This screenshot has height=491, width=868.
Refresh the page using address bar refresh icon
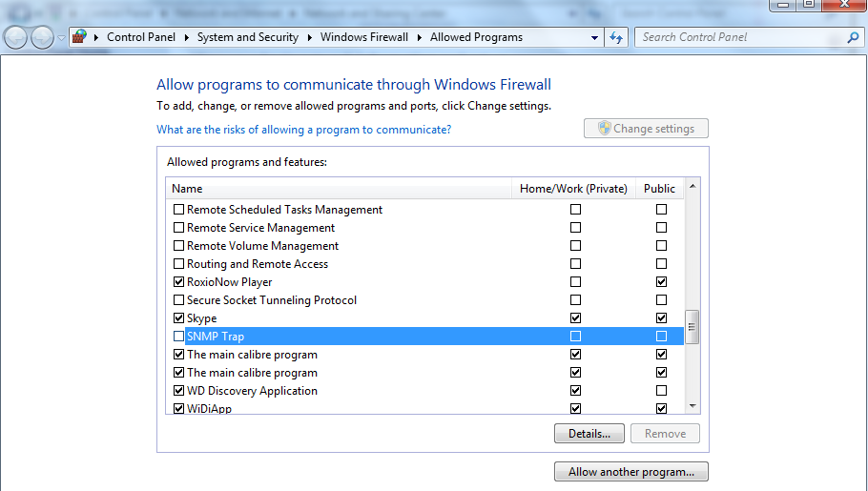point(616,37)
